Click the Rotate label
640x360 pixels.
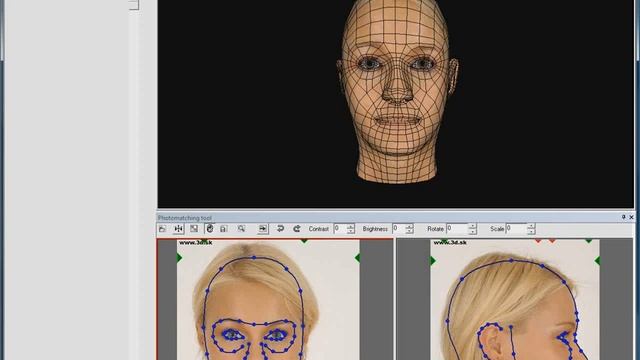click(x=436, y=229)
